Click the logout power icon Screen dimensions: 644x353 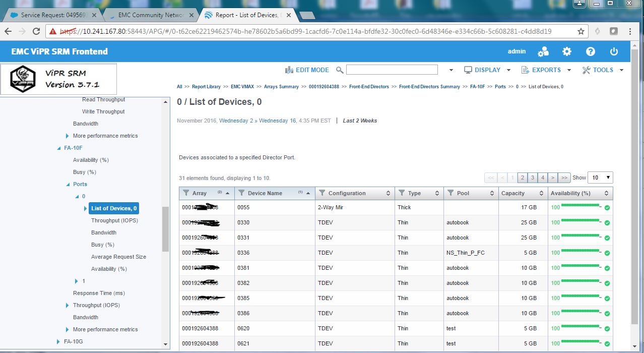click(614, 51)
